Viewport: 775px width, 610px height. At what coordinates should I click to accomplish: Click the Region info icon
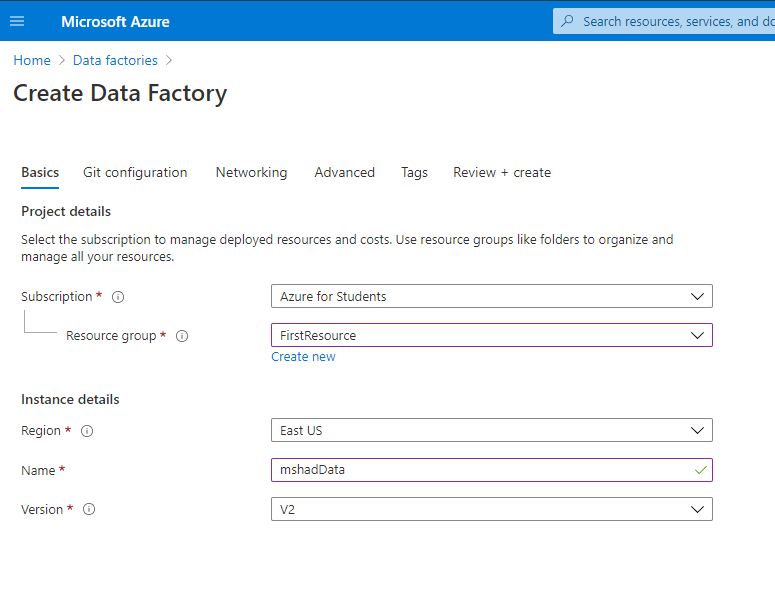[x=87, y=431]
